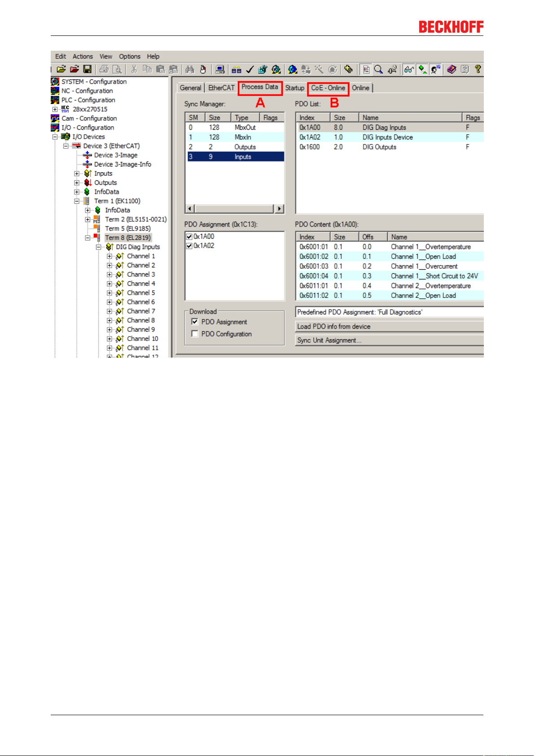
Task: Click the eyeglasses Show Online Data icon
Action: [408, 69]
